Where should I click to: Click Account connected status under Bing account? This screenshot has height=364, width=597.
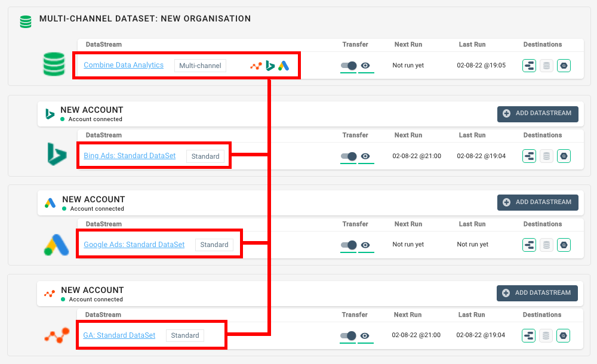click(x=91, y=119)
